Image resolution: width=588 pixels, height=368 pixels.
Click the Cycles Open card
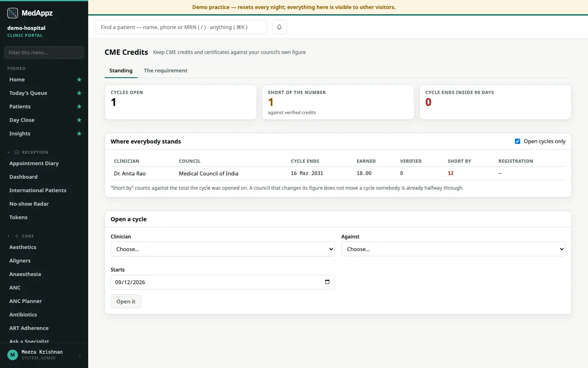[180, 102]
